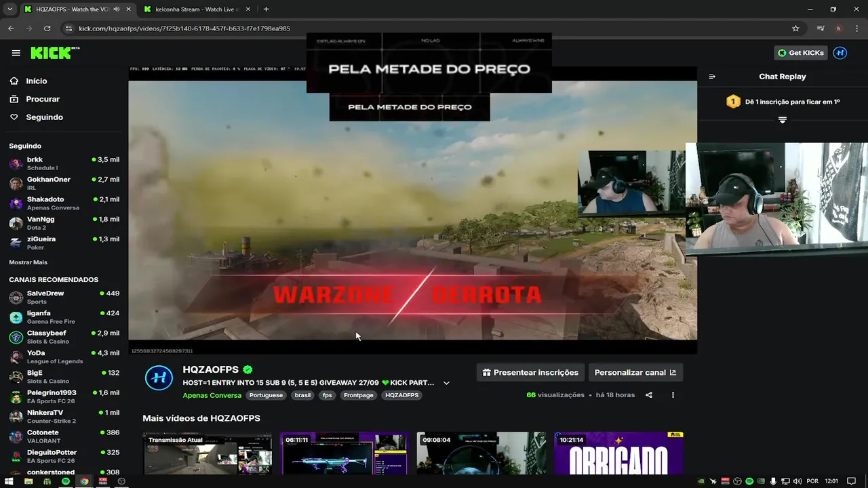This screenshot has height=488, width=868.
Task: Open HQZAOFPS channel avatar
Action: click(x=159, y=378)
